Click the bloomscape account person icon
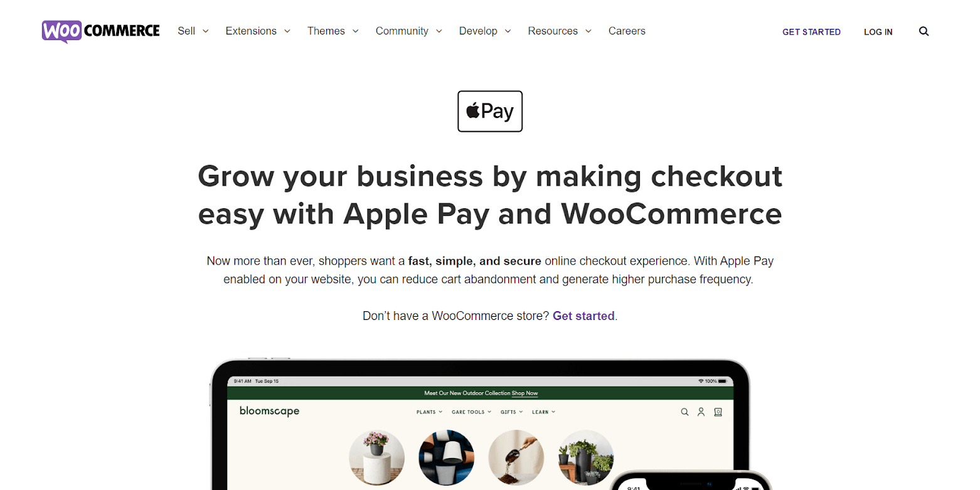This screenshot has width=980, height=490. [x=701, y=412]
